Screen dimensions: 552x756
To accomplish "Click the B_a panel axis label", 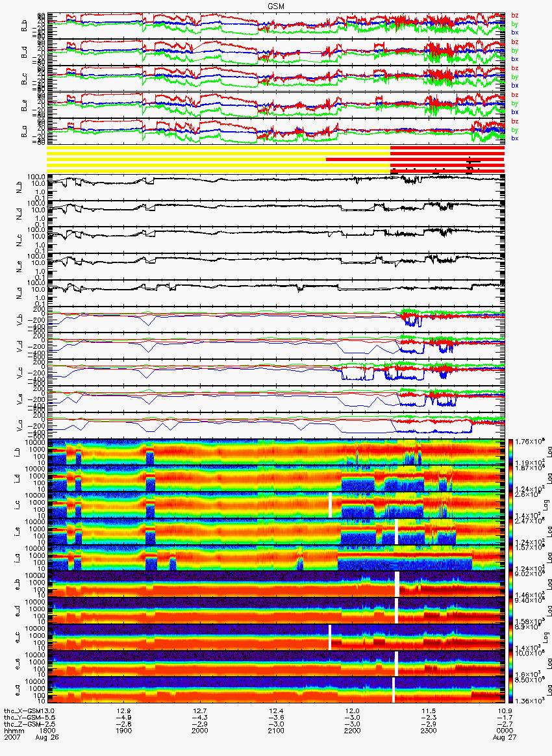I will point(24,132).
